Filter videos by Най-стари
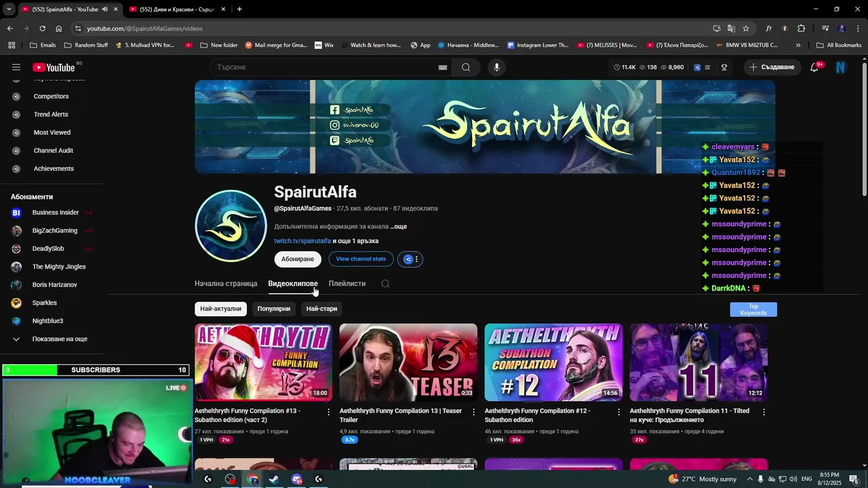The height and width of the screenshot is (488, 868). [x=321, y=309]
